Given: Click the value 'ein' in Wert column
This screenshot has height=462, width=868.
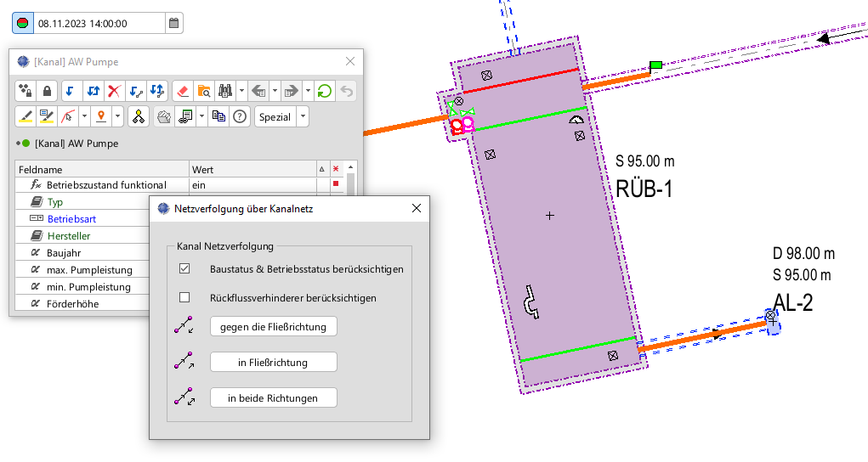Looking at the screenshot, I should (x=199, y=185).
